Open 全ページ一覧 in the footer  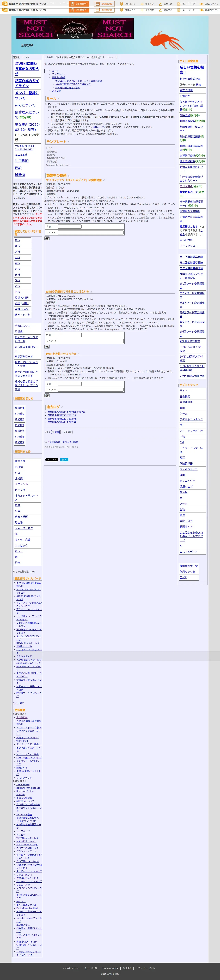(x=91, y=968)
